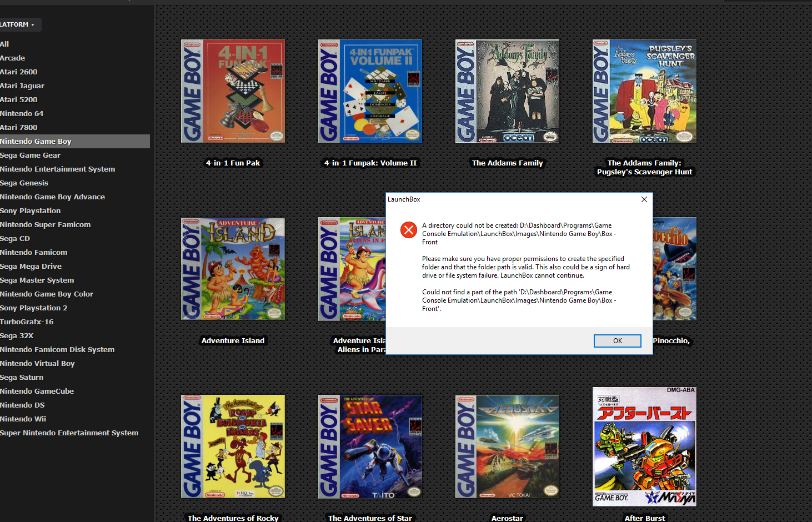Viewport: 812px width, 522px height.
Task: Click OK in the LaunchBox error dialog
Action: click(x=617, y=341)
